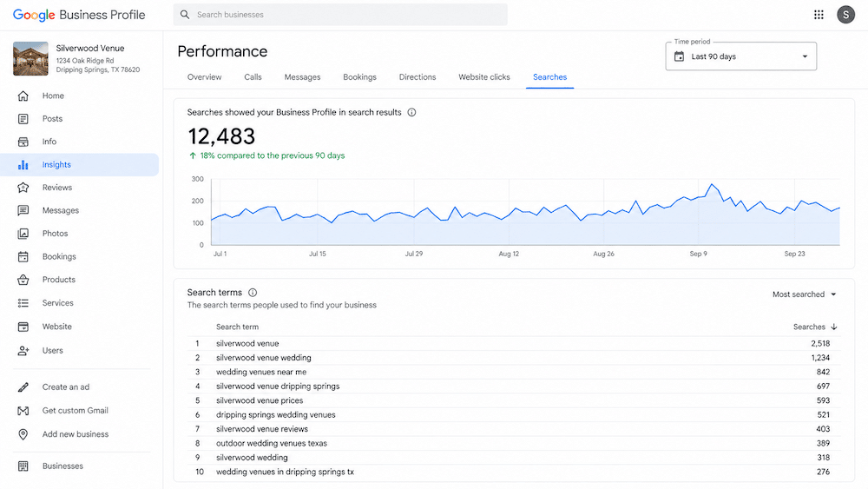The width and height of the screenshot is (868, 489).
Task: Open Reviews in the sidebar
Action: (57, 188)
